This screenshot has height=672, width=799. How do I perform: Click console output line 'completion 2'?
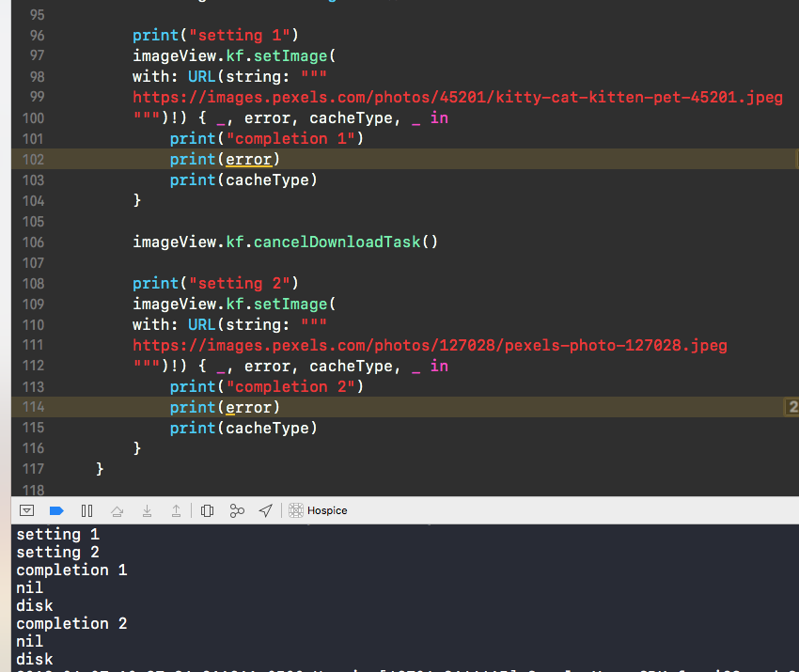click(x=71, y=624)
